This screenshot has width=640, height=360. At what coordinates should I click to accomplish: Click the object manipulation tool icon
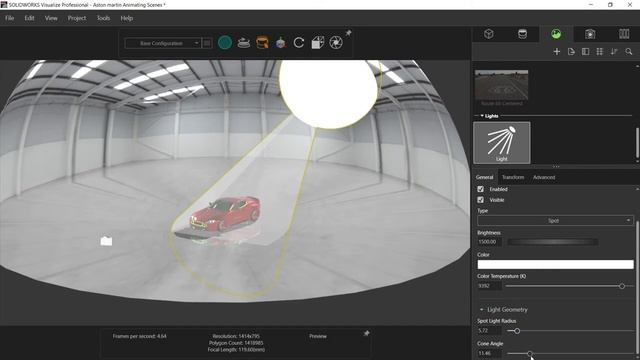(280, 42)
